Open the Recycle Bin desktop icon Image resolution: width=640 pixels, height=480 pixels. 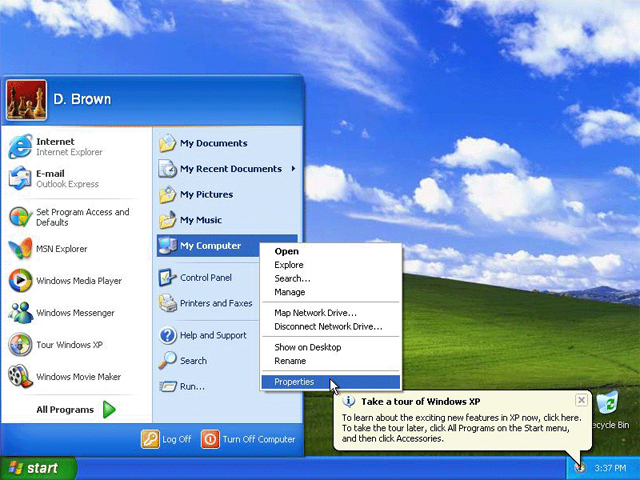[x=607, y=404]
